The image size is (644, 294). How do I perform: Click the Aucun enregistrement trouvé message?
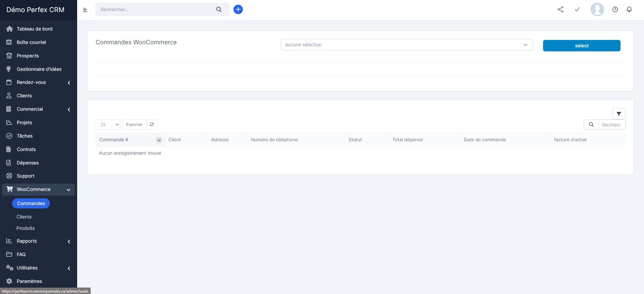coord(130,153)
